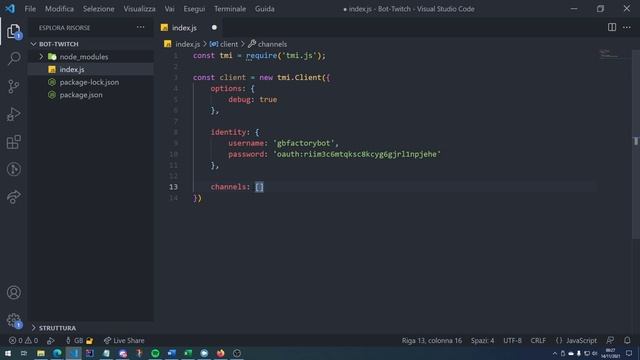Open the Windows Start menu
The image size is (640, 360).
(7, 353)
